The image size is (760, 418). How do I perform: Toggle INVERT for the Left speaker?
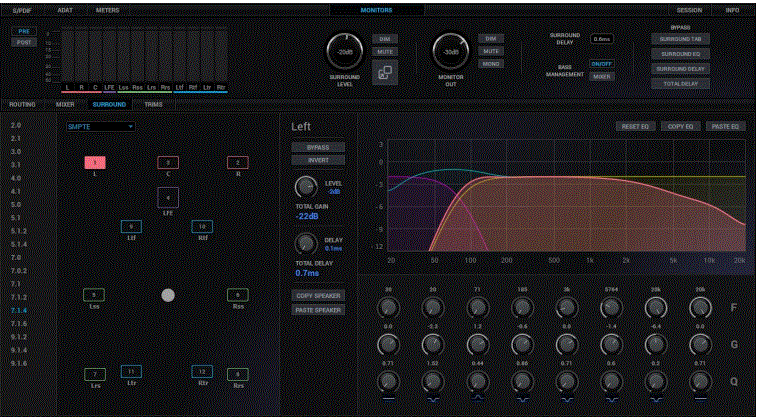click(x=318, y=160)
